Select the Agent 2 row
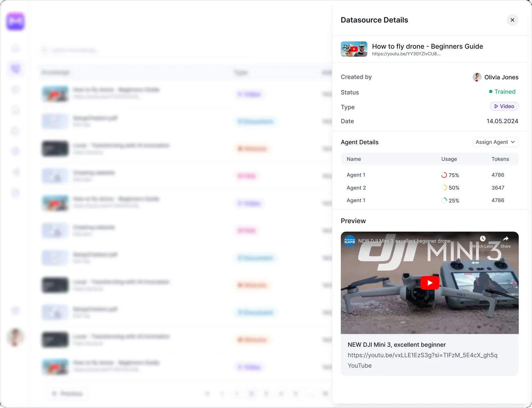532x408 pixels. [x=430, y=188]
